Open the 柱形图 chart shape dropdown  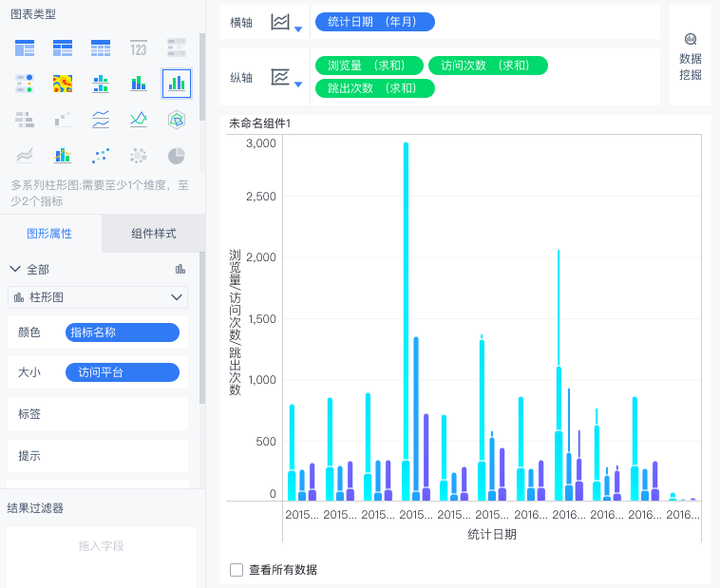[98, 297]
